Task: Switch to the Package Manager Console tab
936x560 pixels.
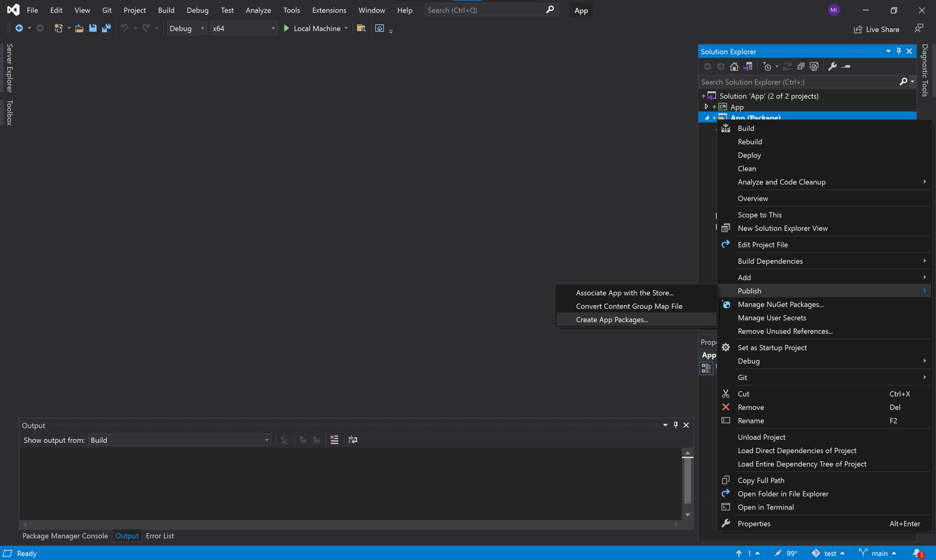Action: pyautogui.click(x=65, y=536)
